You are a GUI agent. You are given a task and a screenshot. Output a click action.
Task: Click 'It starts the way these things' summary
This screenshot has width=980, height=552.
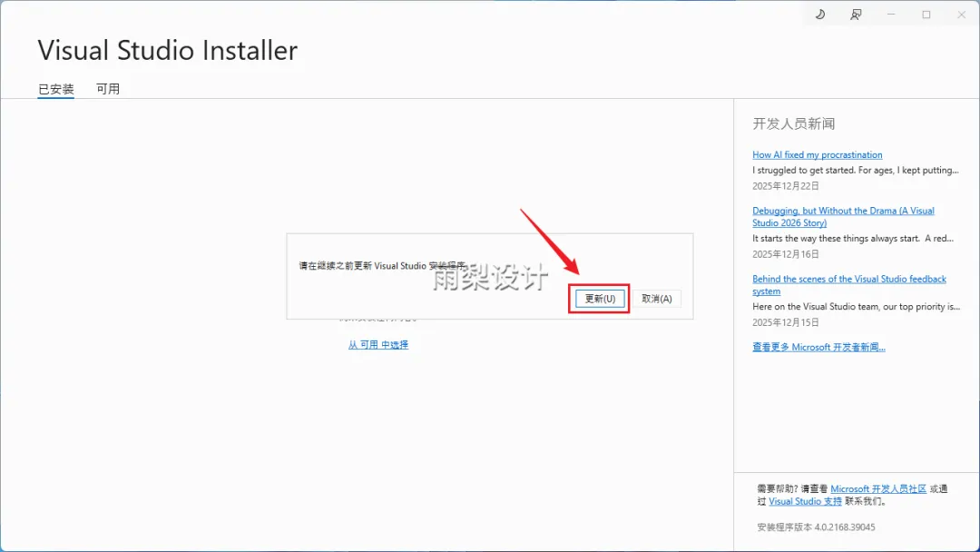coord(852,238)
